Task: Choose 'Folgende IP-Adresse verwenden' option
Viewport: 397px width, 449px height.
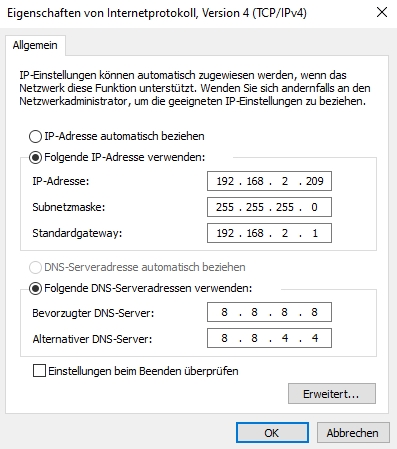Action: [35, 157]
